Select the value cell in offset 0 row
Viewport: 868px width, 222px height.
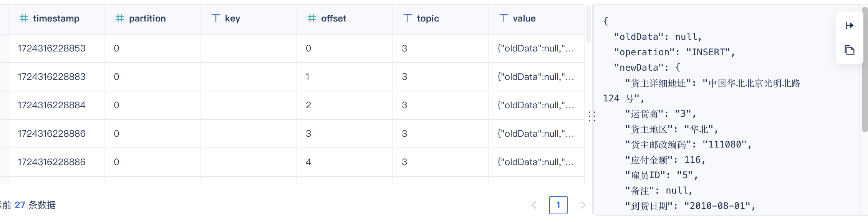pos(536,48)
